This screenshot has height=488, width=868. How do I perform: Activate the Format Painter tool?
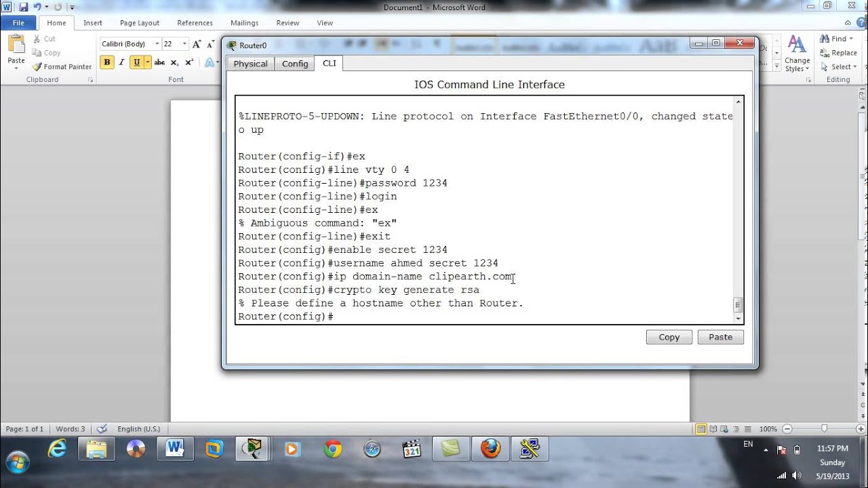tap(62, 66)
